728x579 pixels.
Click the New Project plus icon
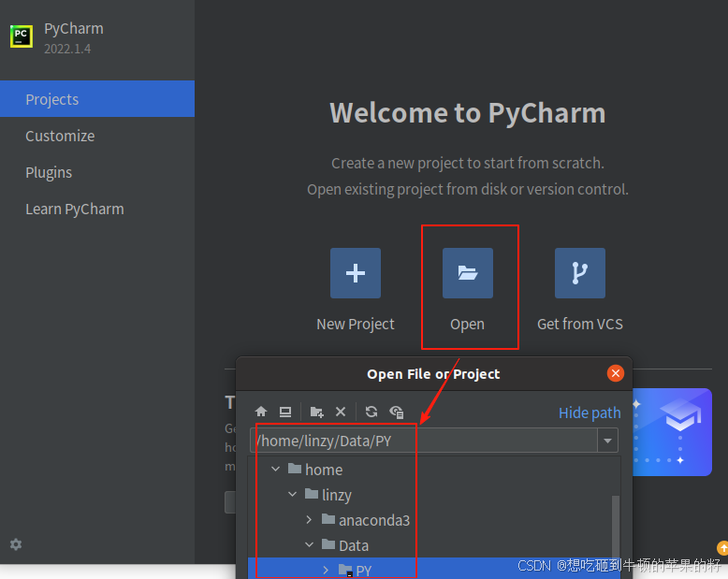tap(356, 273)
